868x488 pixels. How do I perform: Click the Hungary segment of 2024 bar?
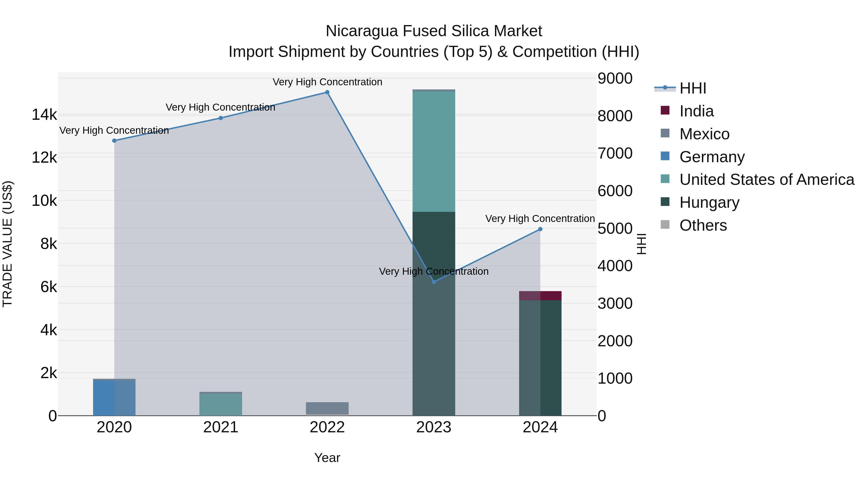pos(540,358)
